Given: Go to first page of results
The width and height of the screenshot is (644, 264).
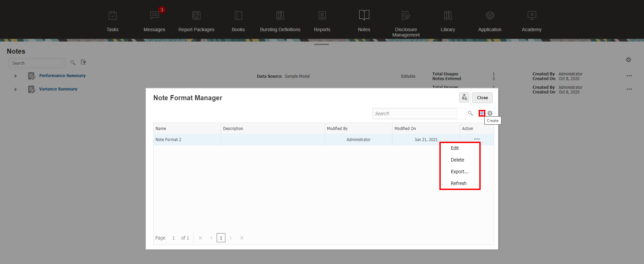Looking at the screenshot, I should [x=201, y=238].
